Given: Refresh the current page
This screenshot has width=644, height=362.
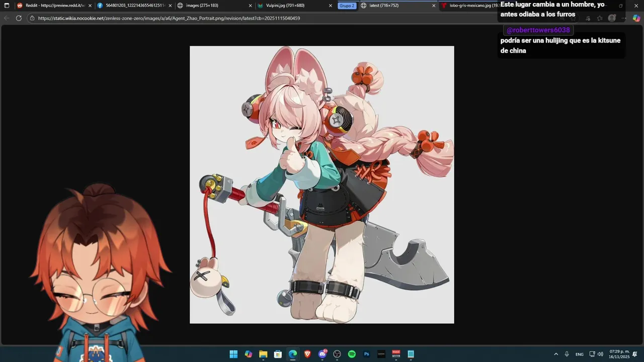Looking at the screenshot, I should point(19,18).
